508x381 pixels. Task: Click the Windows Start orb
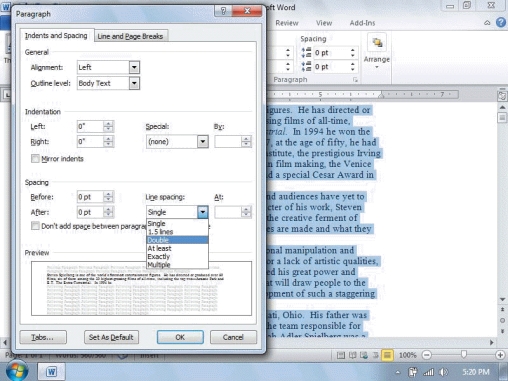[x=17, y=371]
